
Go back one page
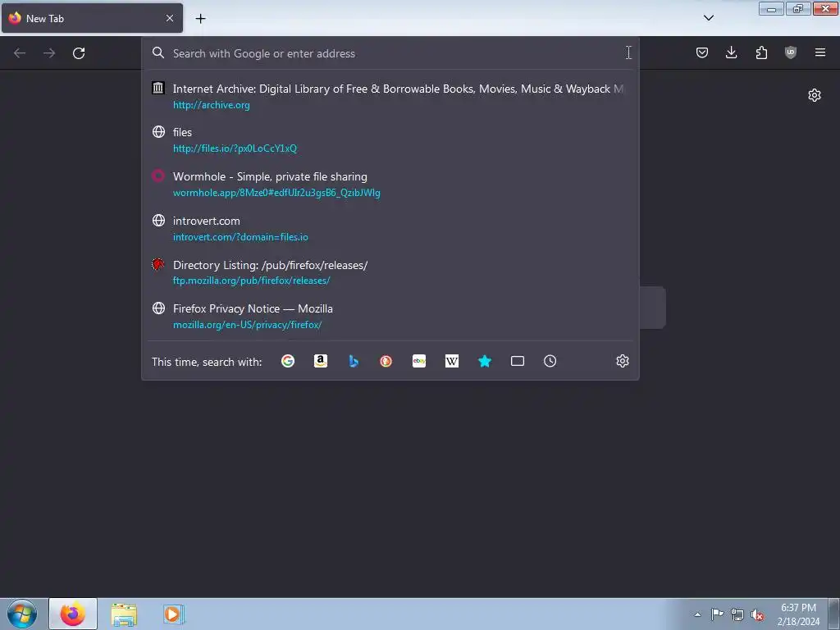coord(20,53)
